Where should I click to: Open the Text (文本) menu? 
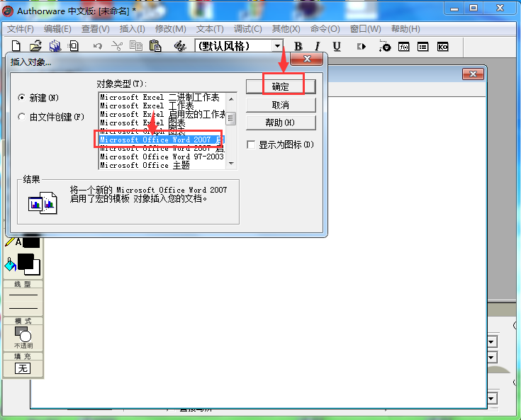[x=210, y=29]
